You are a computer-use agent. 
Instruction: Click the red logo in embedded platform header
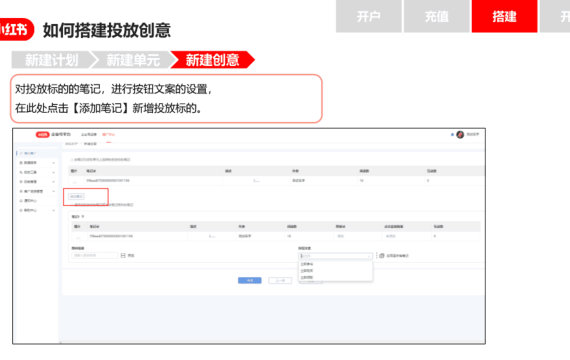point(43,135)
